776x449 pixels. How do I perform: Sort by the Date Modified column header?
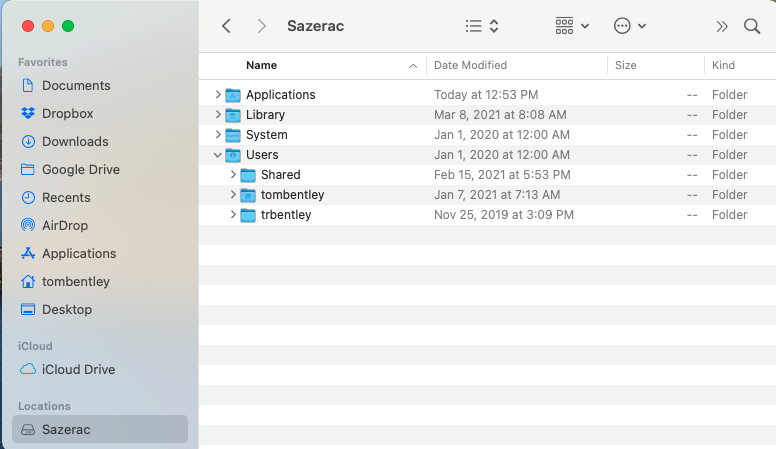click(470, 65)
